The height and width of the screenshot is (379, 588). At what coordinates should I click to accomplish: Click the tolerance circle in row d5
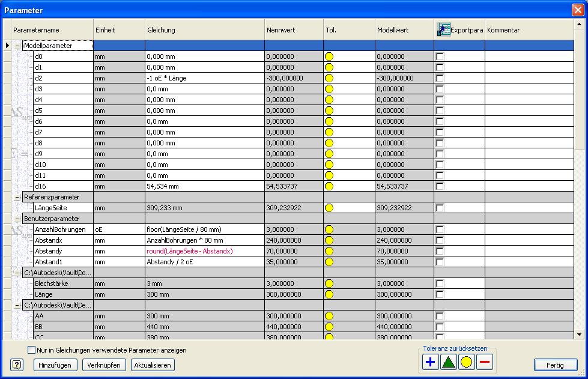click(329, 111)
